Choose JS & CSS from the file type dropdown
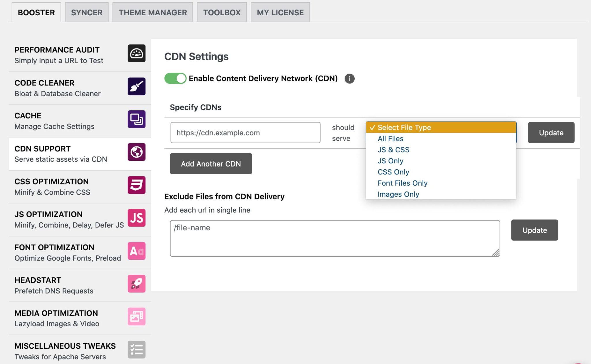Image resolution: width=591 pixels, height=364 pixels. tap(393, 150)
